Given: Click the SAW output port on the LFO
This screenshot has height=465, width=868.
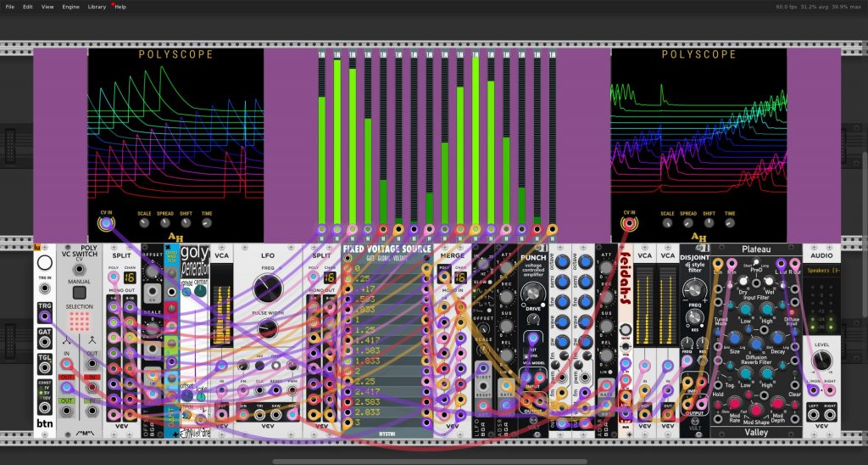Looking at the screenshot, I should click(275, 415).
